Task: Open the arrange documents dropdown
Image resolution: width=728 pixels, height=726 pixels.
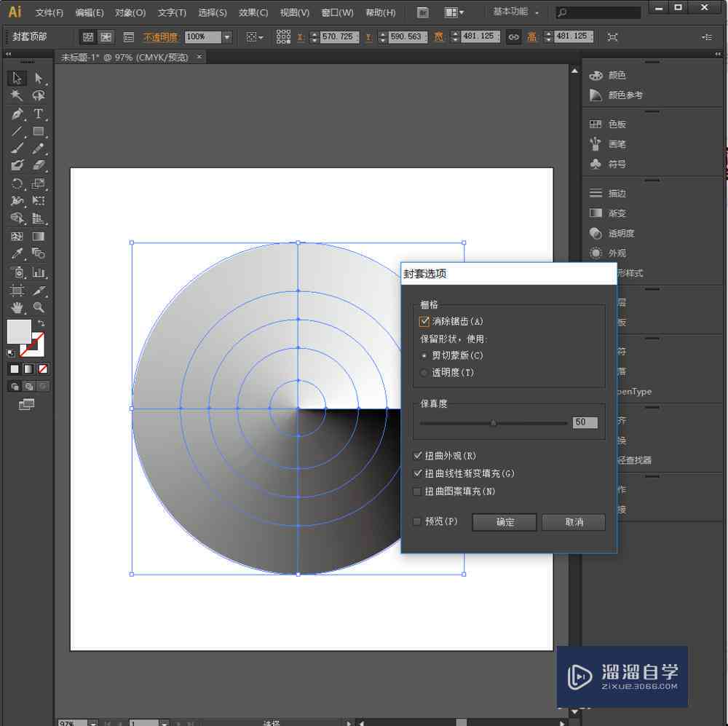Action: (x=454, y=12)
